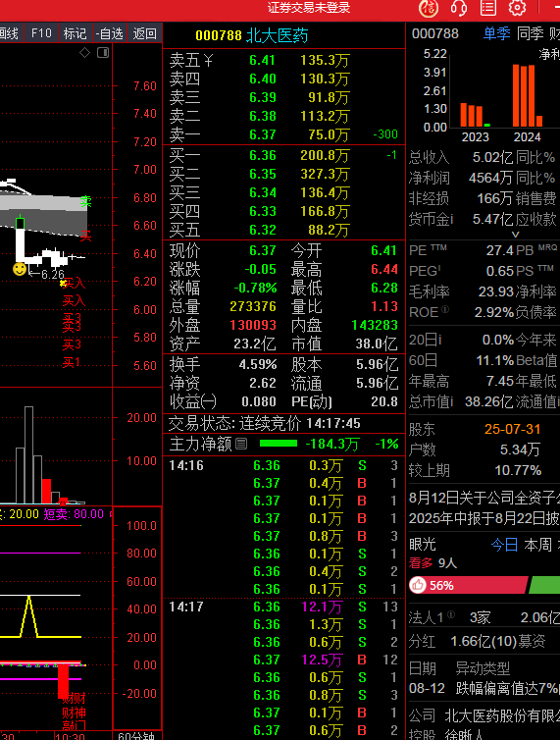The height and width of the screenshot is (740, 560).
Task: Click the thumbs-up 看多 icon
Action: tap(418, 585)
